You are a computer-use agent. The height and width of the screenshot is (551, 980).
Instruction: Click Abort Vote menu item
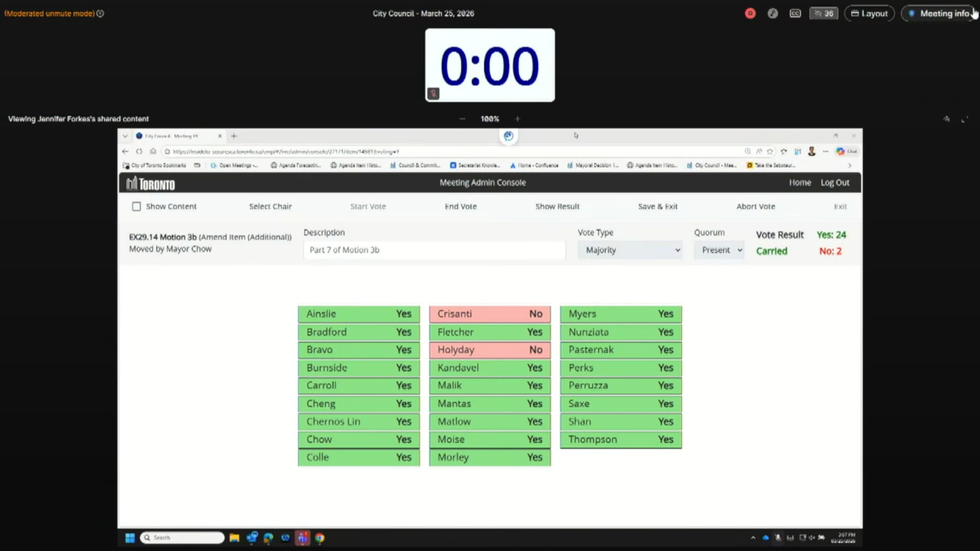(755, 207)
